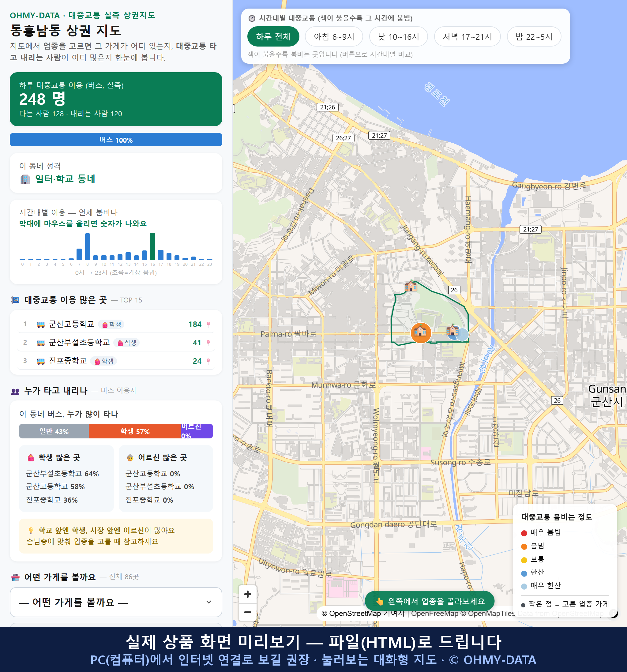Viewport: 627px width, 672px height.
Task: Click the clock icon beside 시간대별 대중교통
Action: tap(251, 18)
